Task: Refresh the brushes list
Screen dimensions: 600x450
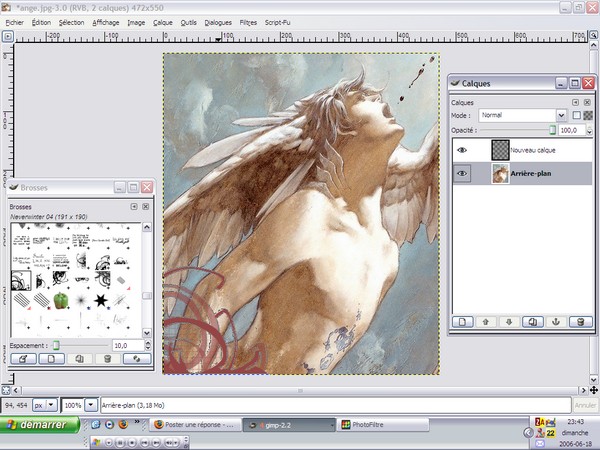Action: (x=138, y=358)
